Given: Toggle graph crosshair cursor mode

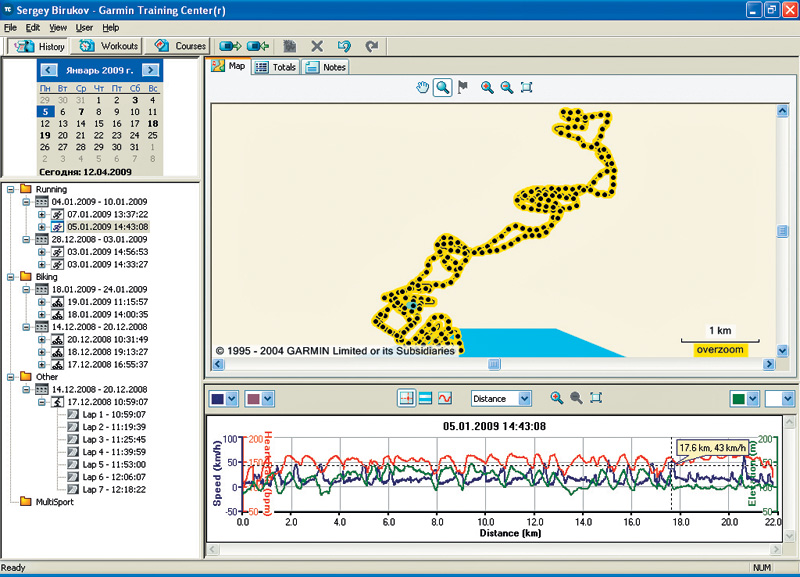Looking at the screenshot, I should point(406,398).
